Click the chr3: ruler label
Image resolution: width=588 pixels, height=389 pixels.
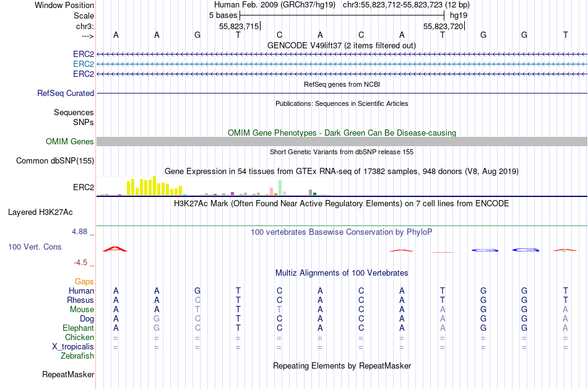tap(85, 26)
